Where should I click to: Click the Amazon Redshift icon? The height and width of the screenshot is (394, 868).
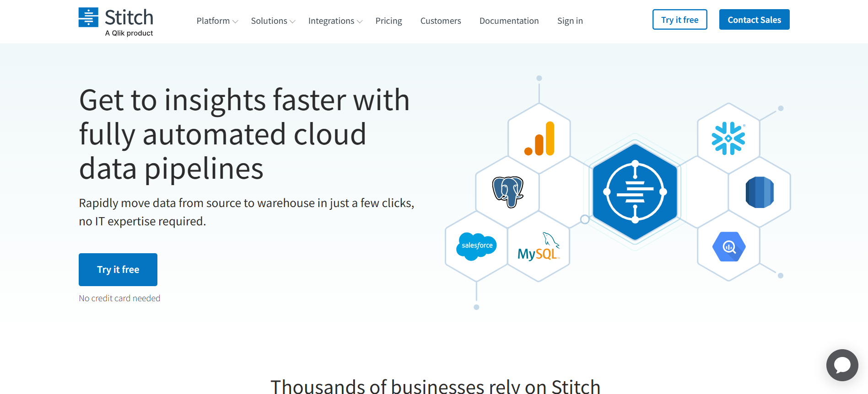pos(760,192)
